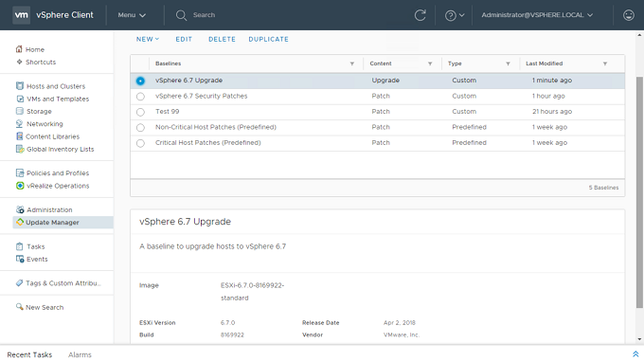Sort by the Baselines column header
Screen dimensions: 644x362
(x=168, y=63)
